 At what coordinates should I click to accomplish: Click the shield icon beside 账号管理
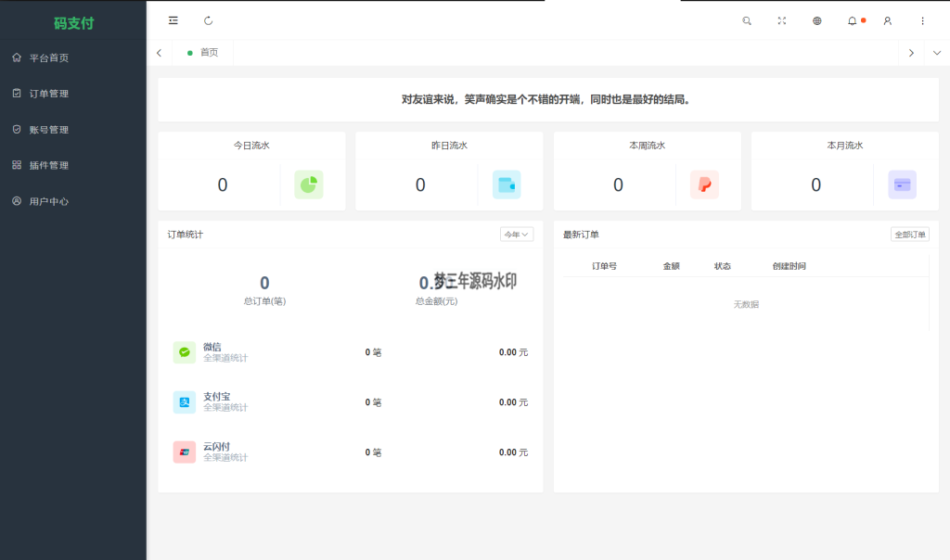(x=17, y=129)
